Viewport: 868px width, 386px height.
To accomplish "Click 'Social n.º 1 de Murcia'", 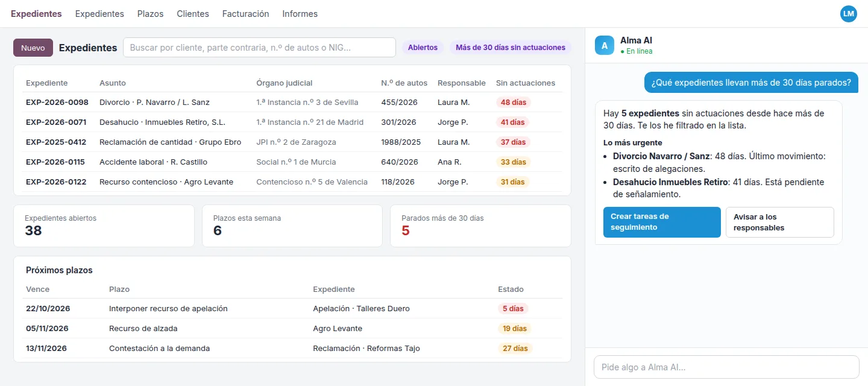I will pos(296,162).
